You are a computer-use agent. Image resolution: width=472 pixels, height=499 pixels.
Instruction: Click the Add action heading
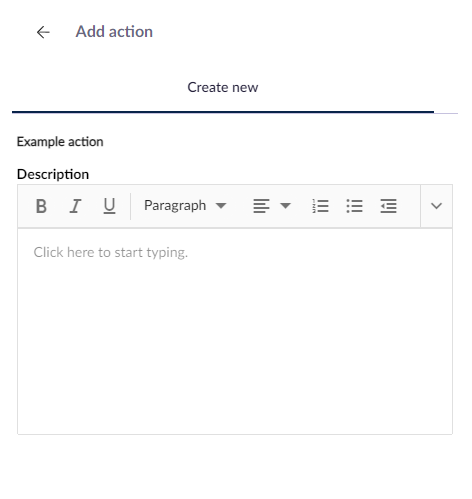point(114,32)
